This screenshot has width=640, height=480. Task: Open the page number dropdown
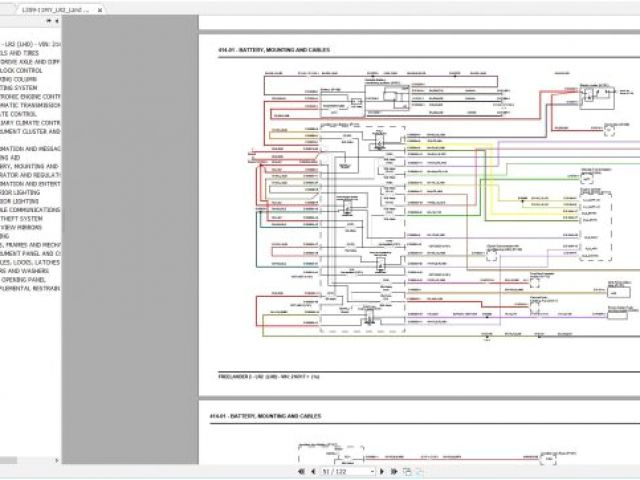pos(372,471)
